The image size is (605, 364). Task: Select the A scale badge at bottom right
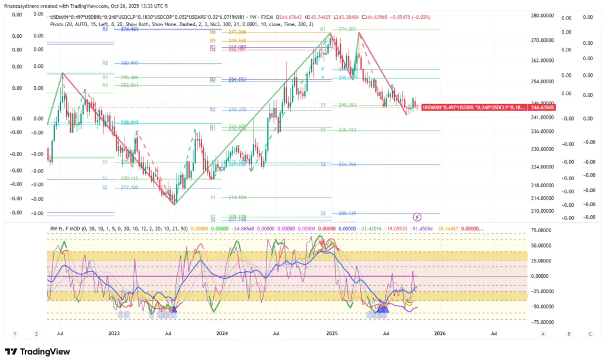click(542, 334)
